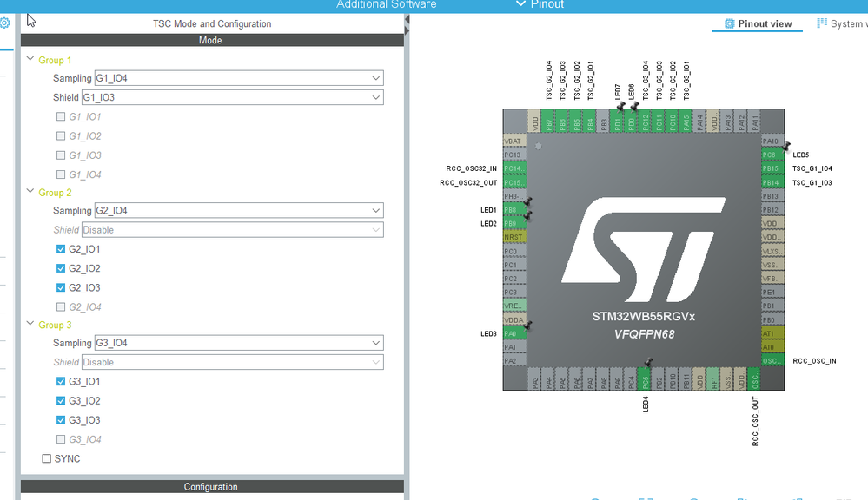Screen dimensions: 868x500
Task: Select pin PD1 assigned to LED7
Action: (618, 122)
